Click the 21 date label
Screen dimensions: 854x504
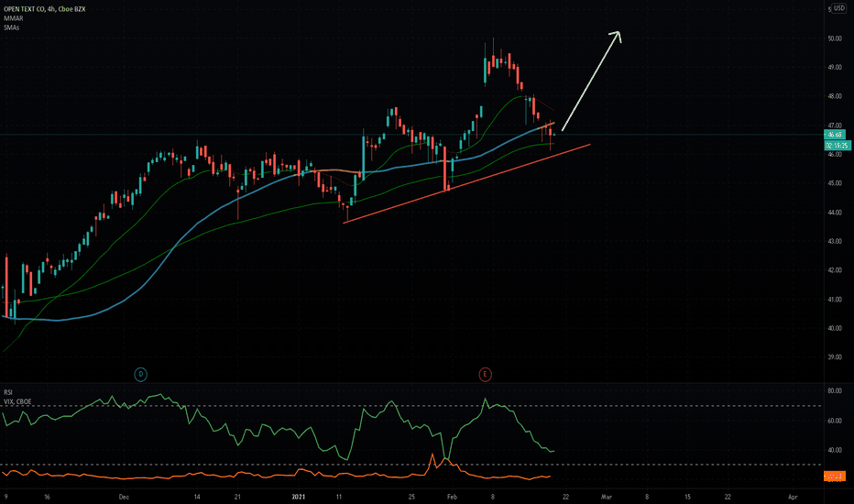237,497
